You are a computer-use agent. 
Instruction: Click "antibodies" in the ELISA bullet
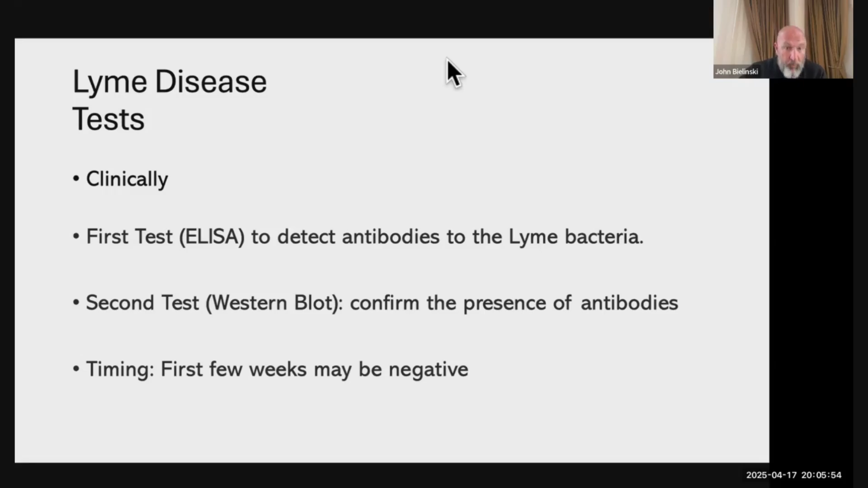391,237
